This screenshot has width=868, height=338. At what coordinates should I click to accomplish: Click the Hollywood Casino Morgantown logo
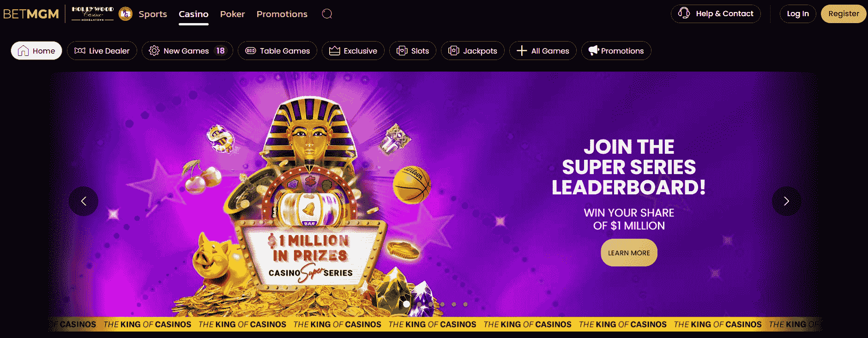click(x=92, y=14)
